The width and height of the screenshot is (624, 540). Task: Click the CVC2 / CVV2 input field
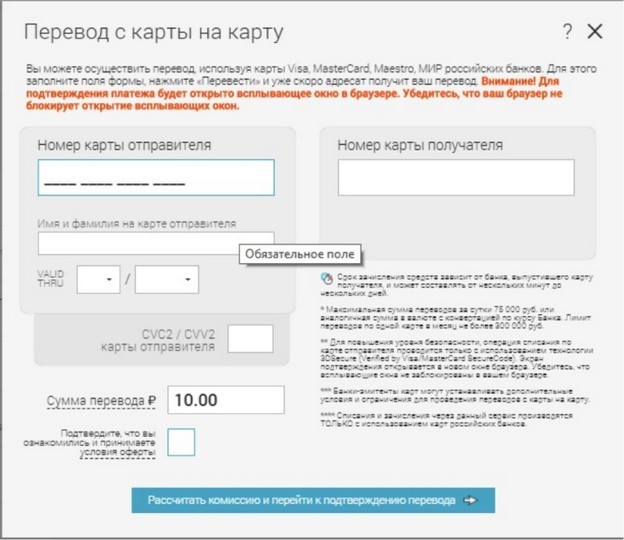click(250, 339)
